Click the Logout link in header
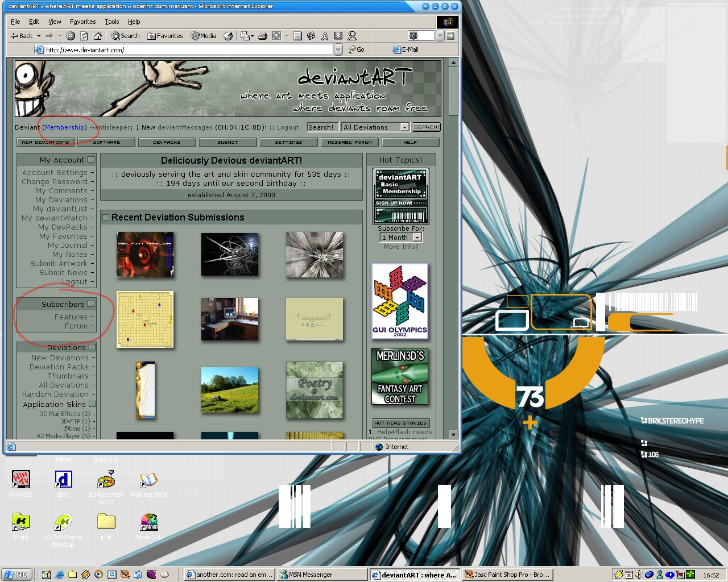Screen dimensions: 728x582 tap(288, 127)
